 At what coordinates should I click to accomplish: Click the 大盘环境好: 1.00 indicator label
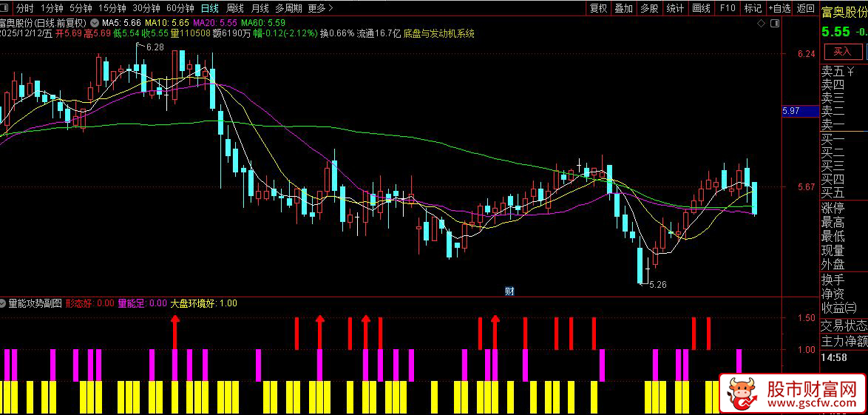point(204,303)
